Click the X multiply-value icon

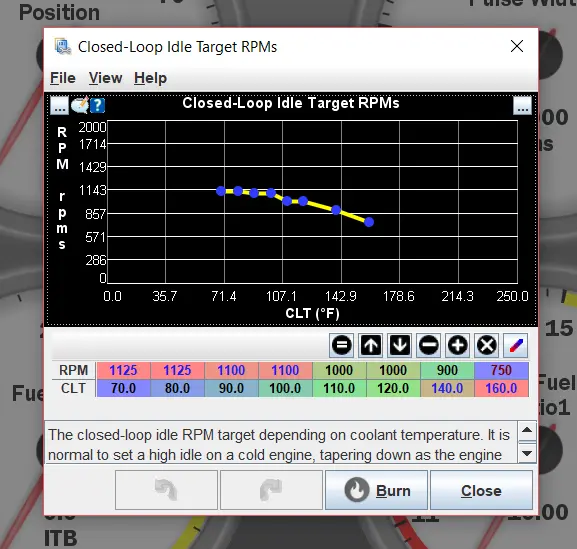[486, 345]
